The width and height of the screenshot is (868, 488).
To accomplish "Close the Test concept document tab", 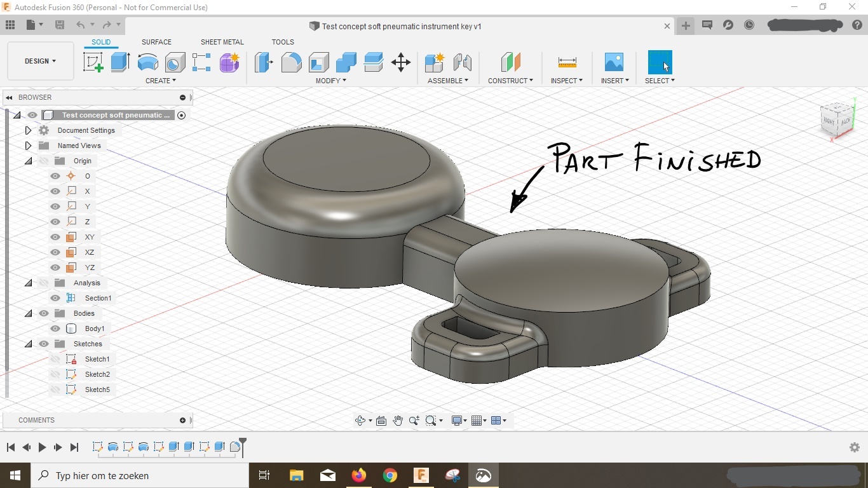I will [667, 26].
